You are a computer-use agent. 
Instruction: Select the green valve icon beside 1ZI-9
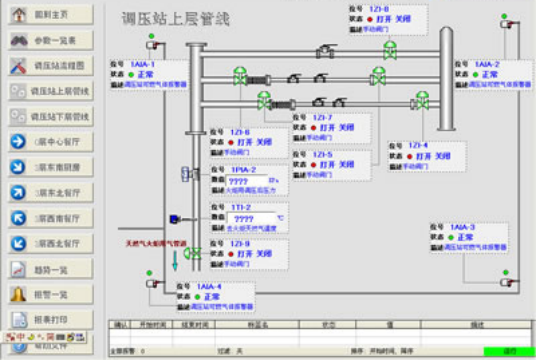[x=192, y=253]
